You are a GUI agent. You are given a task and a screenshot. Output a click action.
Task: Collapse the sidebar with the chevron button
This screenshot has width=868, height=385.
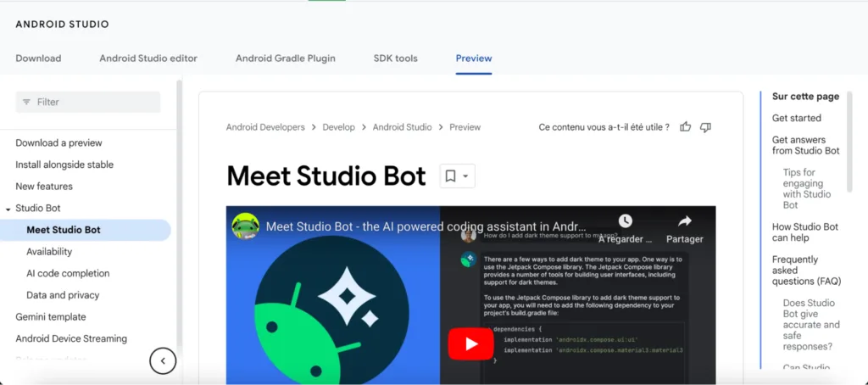pos(163,360)
